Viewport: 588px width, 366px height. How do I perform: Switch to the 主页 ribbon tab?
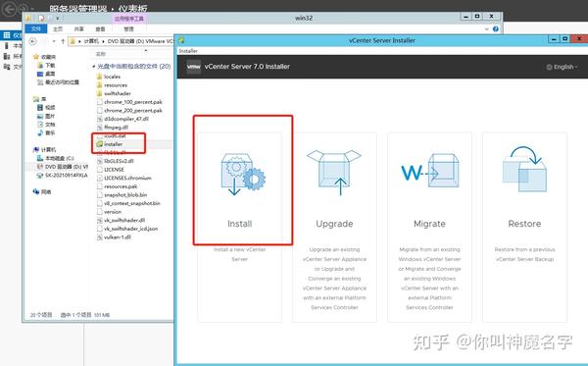coord(58,28)
